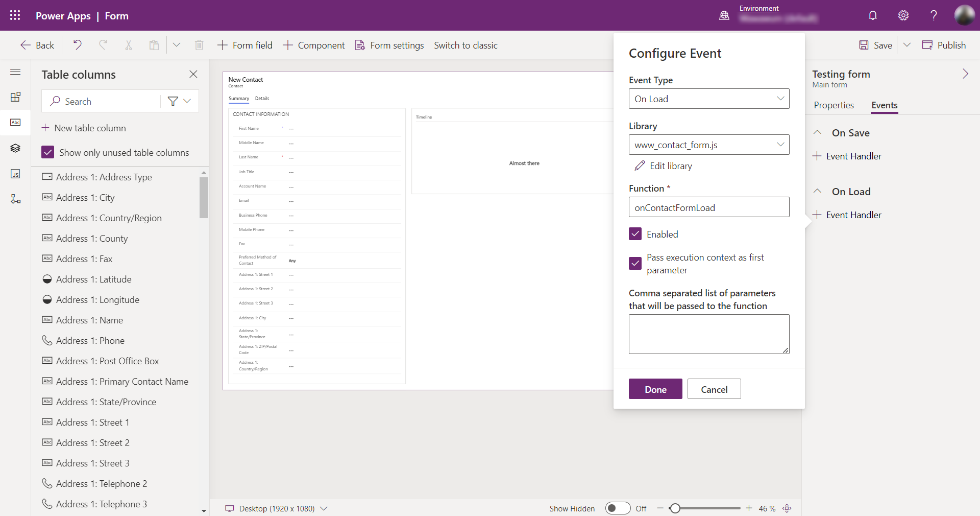Image resolution: width=980 pixels, height=516 pixels.
Task: Open the Table columns panel (Abc icon)
Action: coord(15,123)
